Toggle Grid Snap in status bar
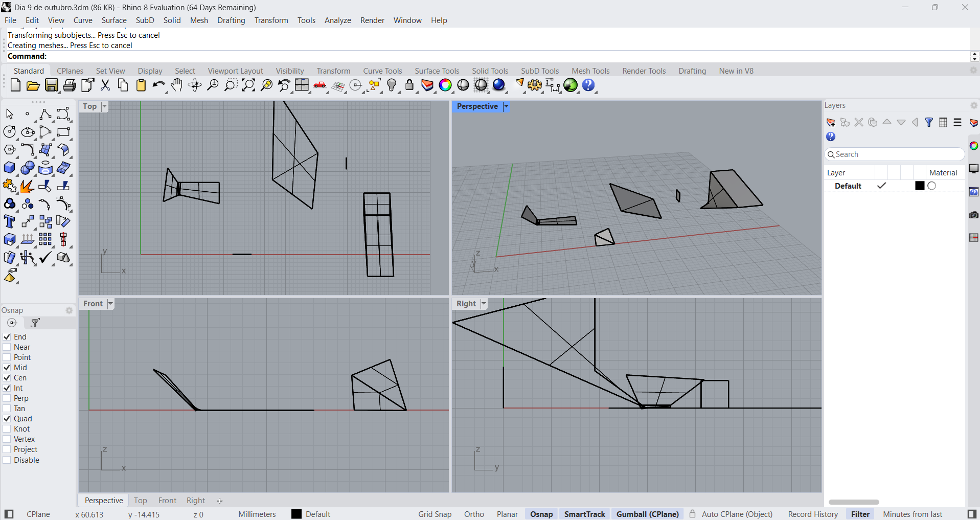The height and width of the screenshot is (520, 980). [x=435, y=514]
